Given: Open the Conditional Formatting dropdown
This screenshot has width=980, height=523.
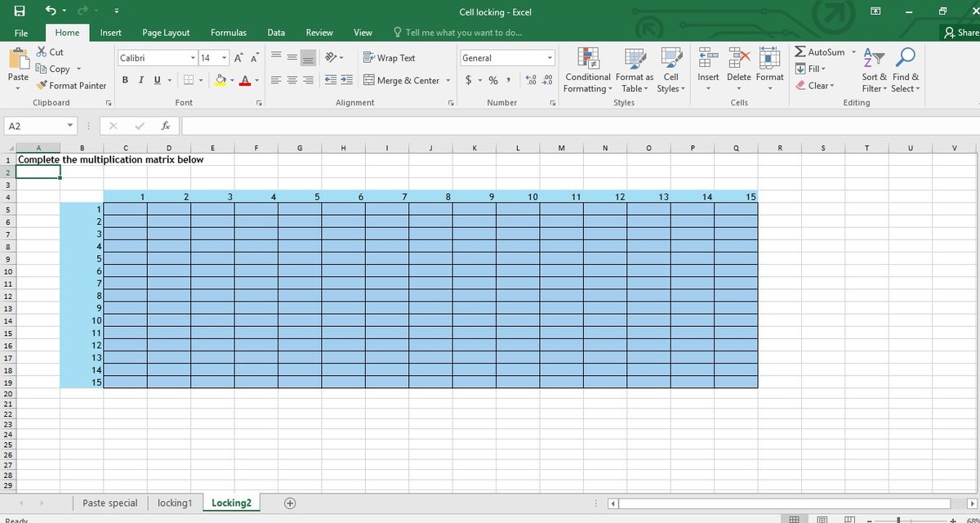Looking at the screenshot, I should pos(586,70).
